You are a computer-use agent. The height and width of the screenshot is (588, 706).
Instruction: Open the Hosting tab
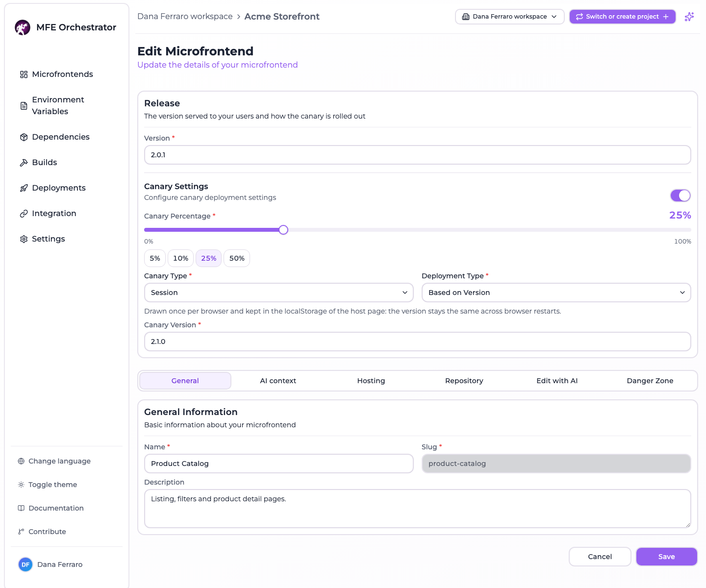[x=371, y=381]
